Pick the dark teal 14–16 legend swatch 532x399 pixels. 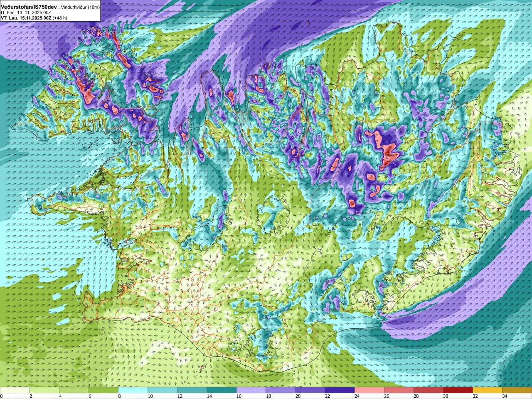(x=222, y=390)
